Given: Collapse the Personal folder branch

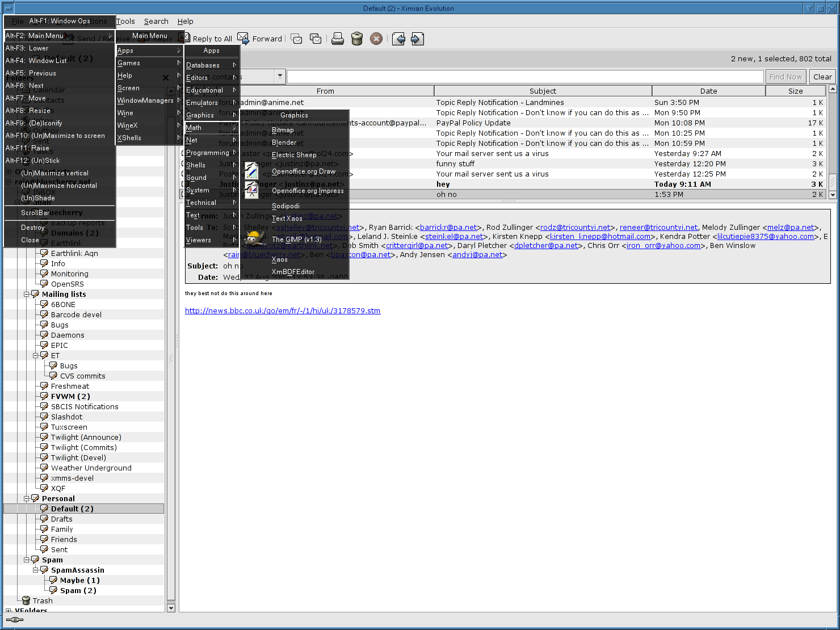Looking at the screenshot, I should point(26,499).
